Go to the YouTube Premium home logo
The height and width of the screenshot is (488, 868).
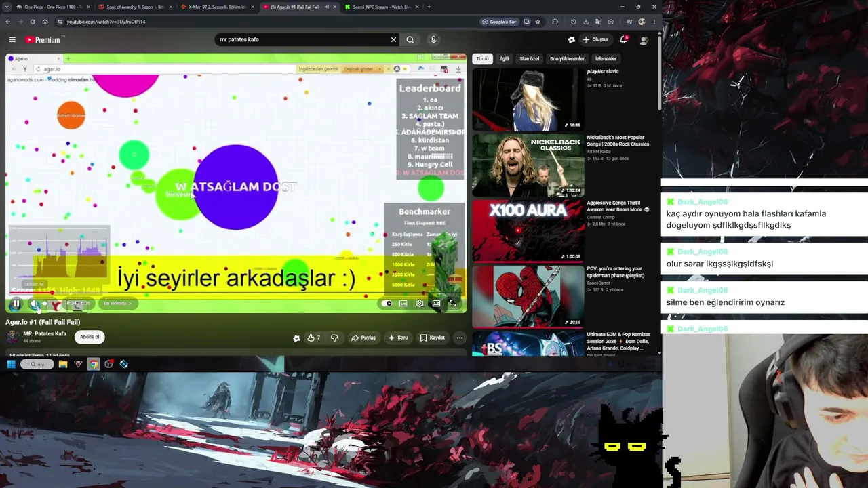pos(43,40)
